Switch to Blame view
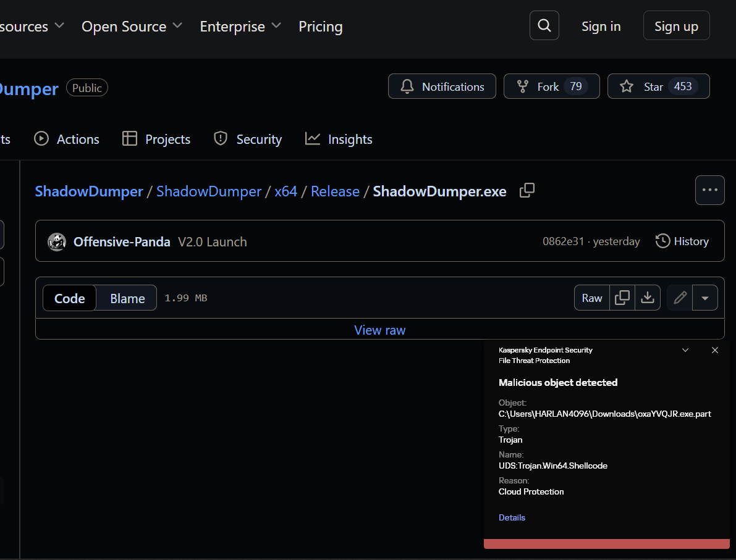Screen dimensions: 736x560 (127, 298)
